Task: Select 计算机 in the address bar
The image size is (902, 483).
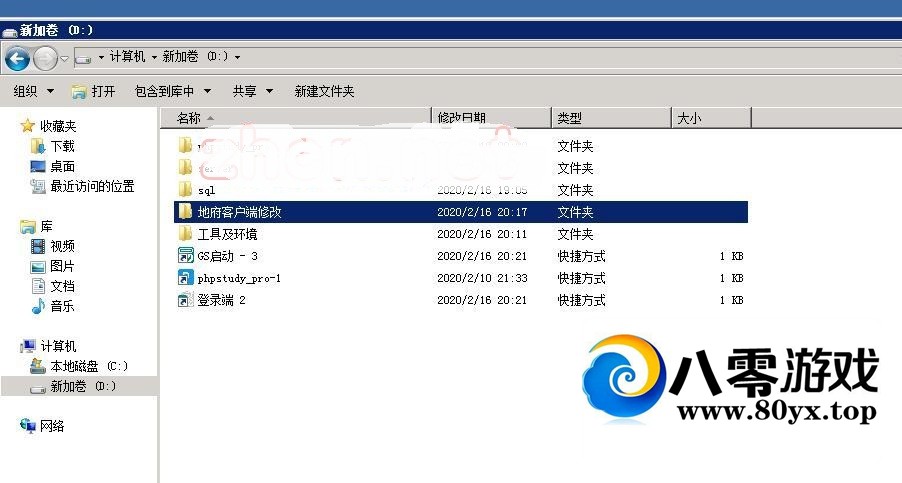Action: tap(127, 56)
